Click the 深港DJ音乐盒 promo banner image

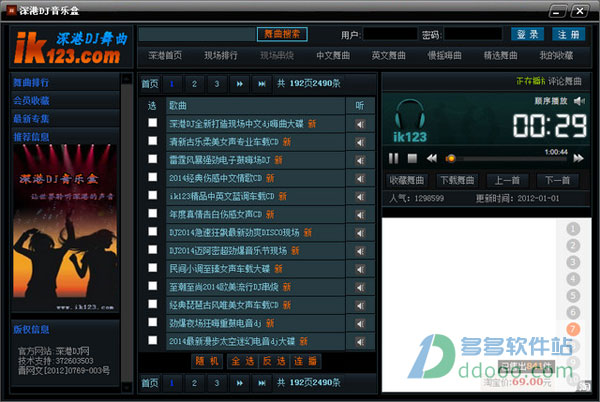pos(65,228)
